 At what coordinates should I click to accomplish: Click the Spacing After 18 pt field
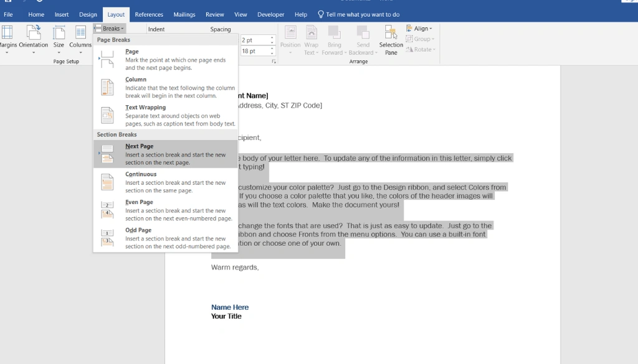click(254, 51)
